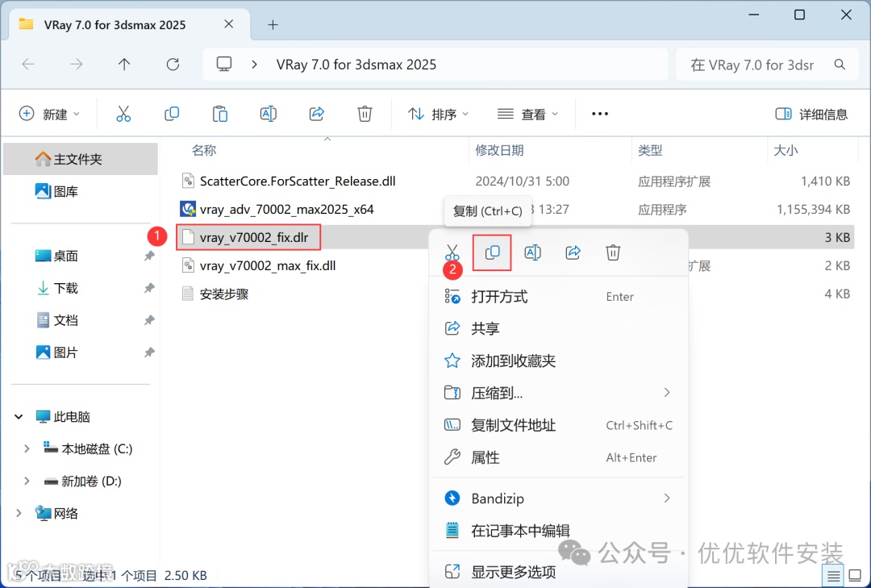Click Copy icon in context menu

tap(492, 253)
